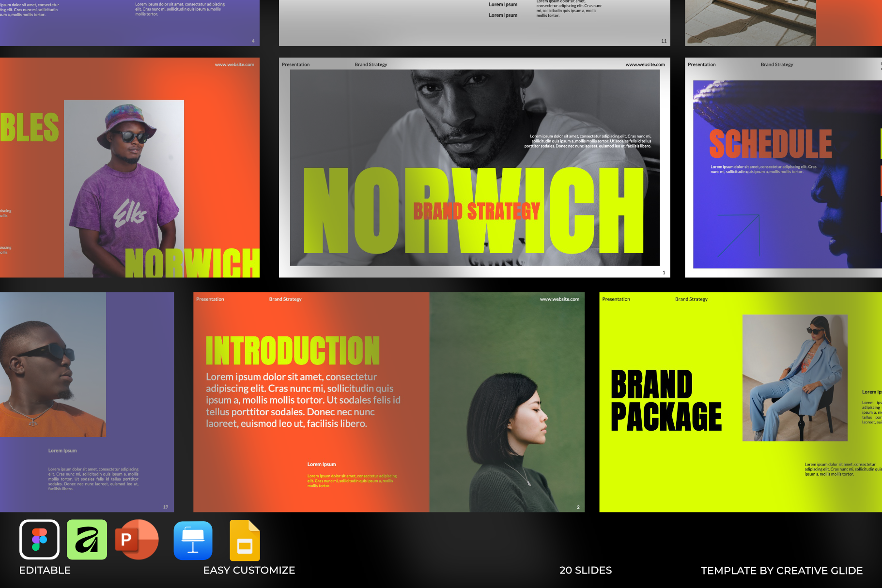Click the woman in blue suit photo
Screen dimensions: 882x588
pos(795,378)
